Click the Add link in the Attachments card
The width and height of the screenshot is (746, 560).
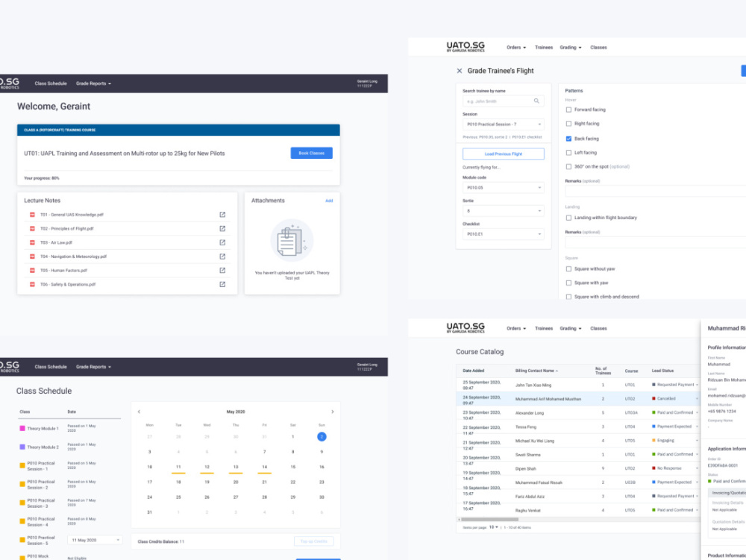[329, 201]
